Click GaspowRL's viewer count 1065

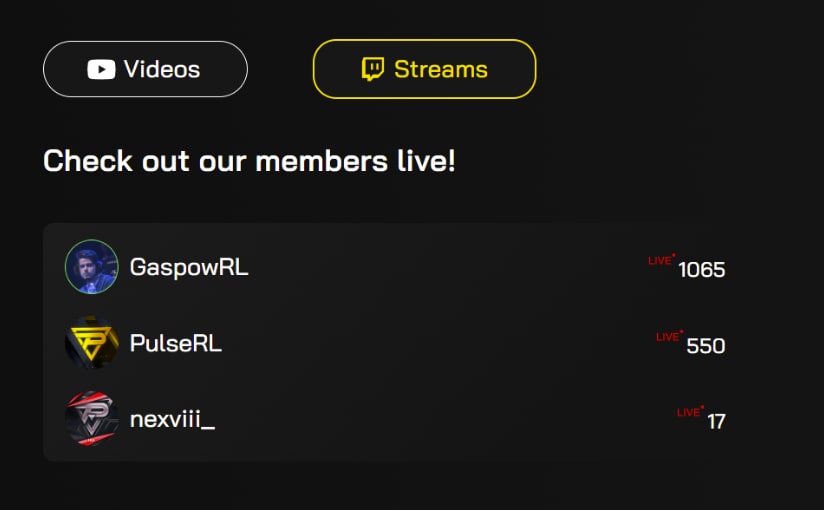pyautogui.click(x=701, y=269)
